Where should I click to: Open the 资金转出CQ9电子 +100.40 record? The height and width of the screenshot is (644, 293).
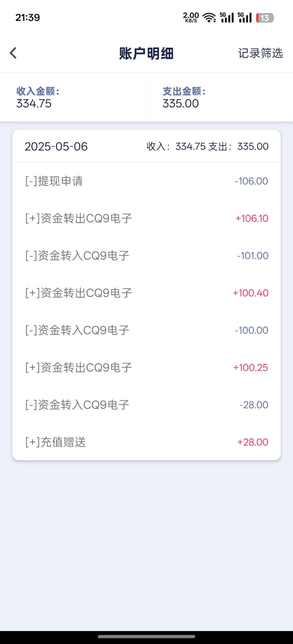coord(146,293)
